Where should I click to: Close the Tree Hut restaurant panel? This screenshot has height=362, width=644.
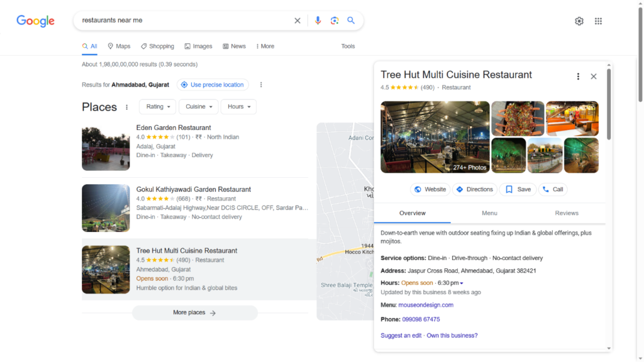594,76
